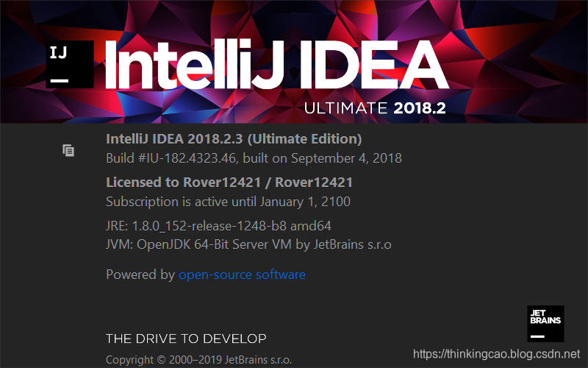This screenshot has width=588, height=368.
Task: Select the IntelliJ IDEA 2018.2.3 heading text
Action: coord(234,139)
